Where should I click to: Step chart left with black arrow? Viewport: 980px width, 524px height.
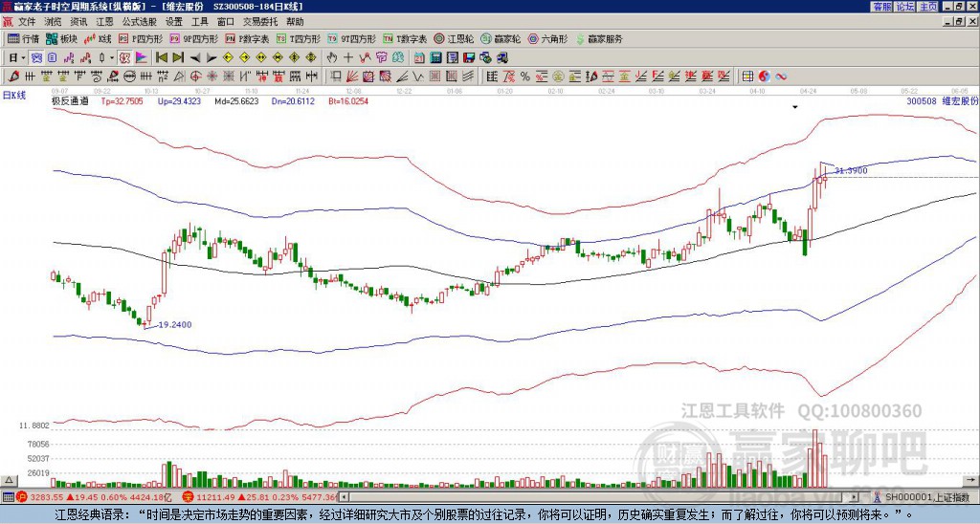click(195, 58)
